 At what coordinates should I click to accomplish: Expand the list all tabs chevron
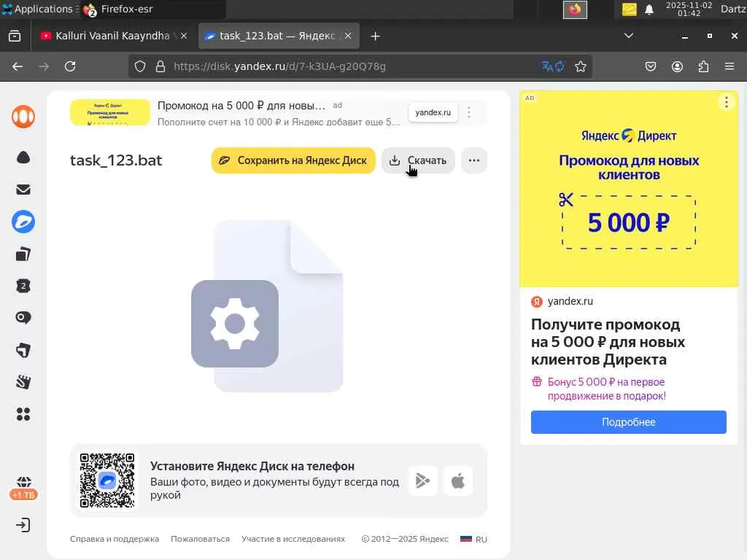(629, 36)
